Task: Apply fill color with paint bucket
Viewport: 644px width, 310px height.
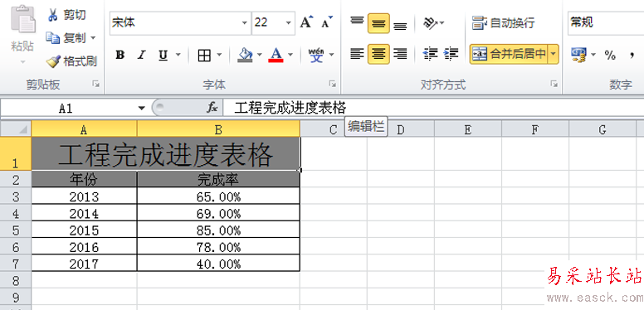Action: point(245,55)
